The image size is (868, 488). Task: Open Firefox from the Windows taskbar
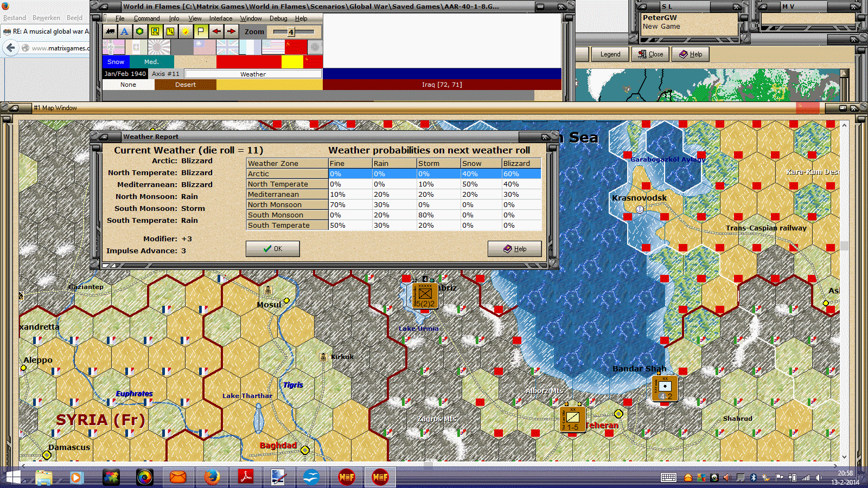tap(212, 477)
